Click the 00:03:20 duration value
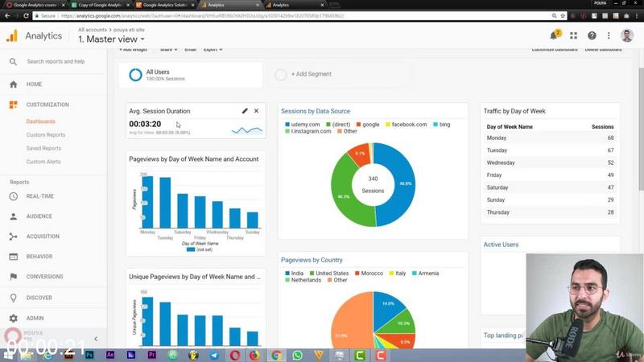The image size is (644, 362). 145,124
